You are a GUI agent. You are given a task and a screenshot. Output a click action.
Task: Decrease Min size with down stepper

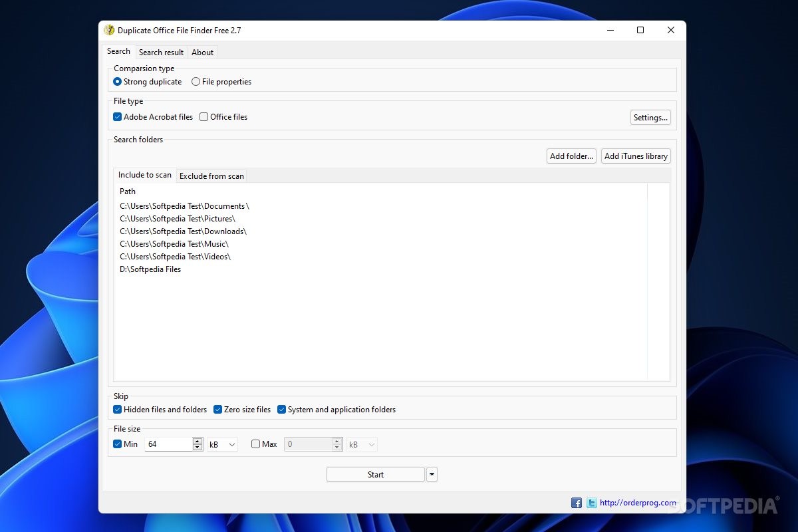(198, 448)
